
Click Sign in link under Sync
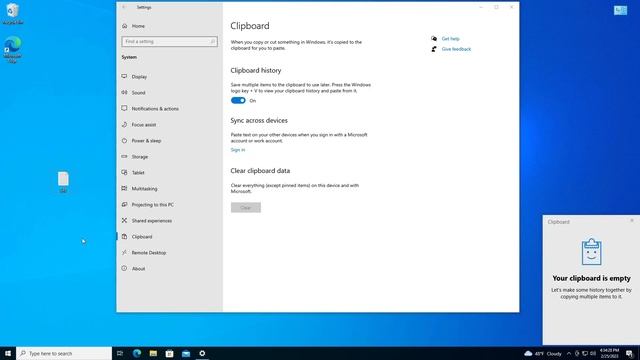238,150
